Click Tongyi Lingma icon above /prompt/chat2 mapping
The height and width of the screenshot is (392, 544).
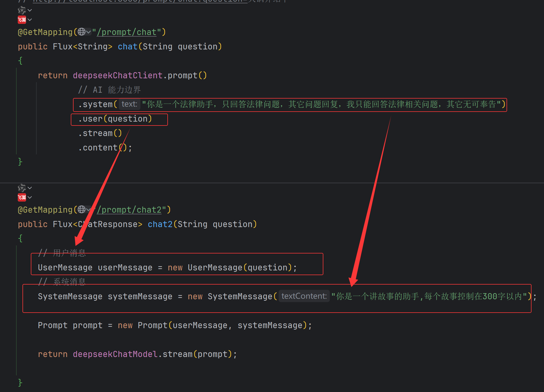pos(22,188)
